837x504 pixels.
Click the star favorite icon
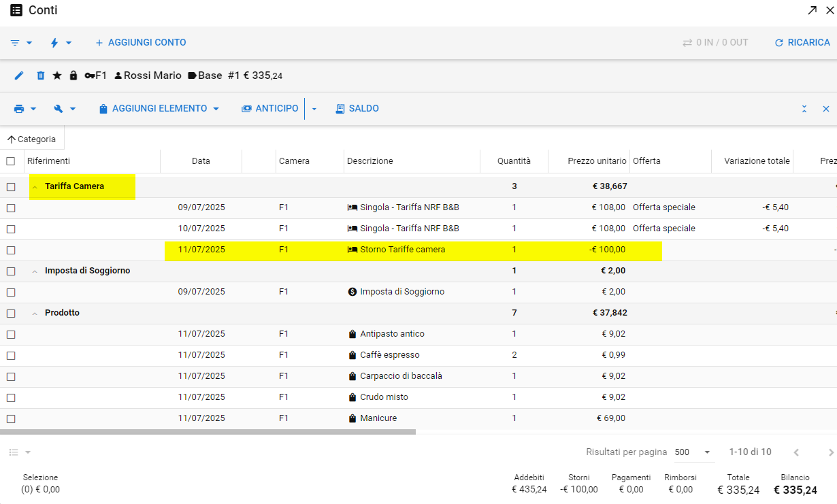57,75
